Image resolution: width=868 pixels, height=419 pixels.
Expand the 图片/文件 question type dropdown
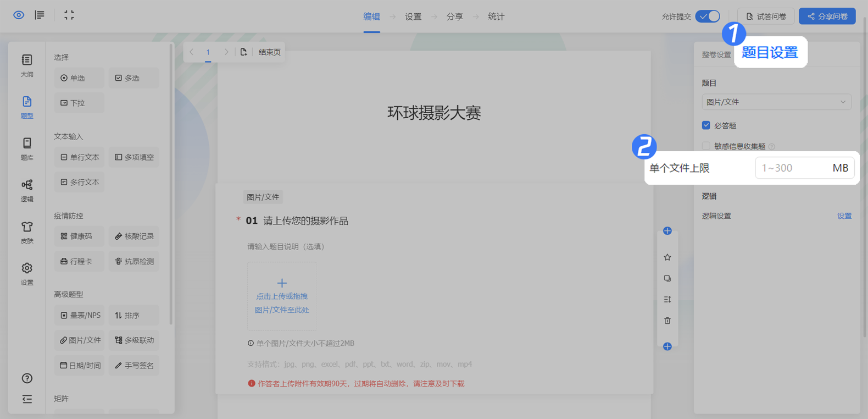point(776,102)
